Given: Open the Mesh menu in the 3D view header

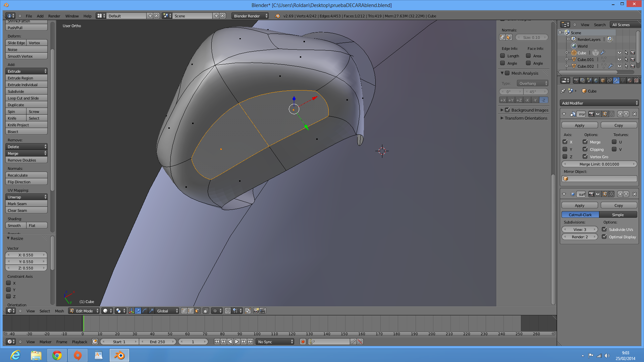Looking at the screenshot, I should [59, 311].
